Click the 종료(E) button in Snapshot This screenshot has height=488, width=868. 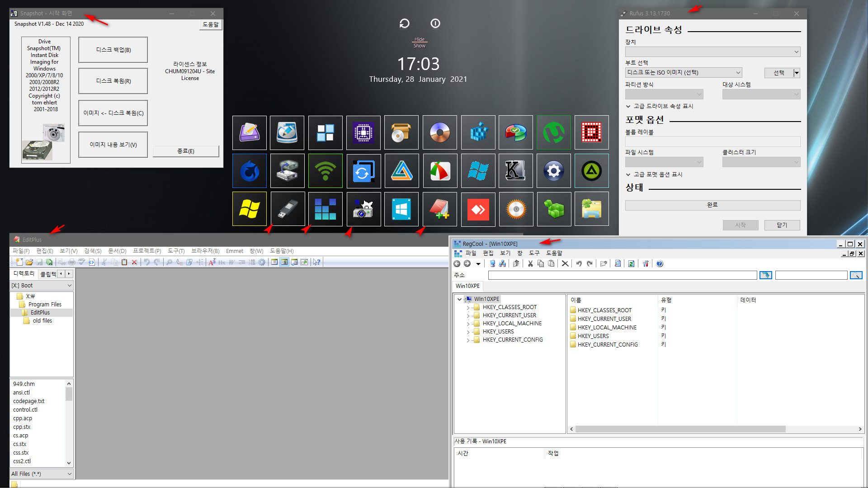(186, 151)
